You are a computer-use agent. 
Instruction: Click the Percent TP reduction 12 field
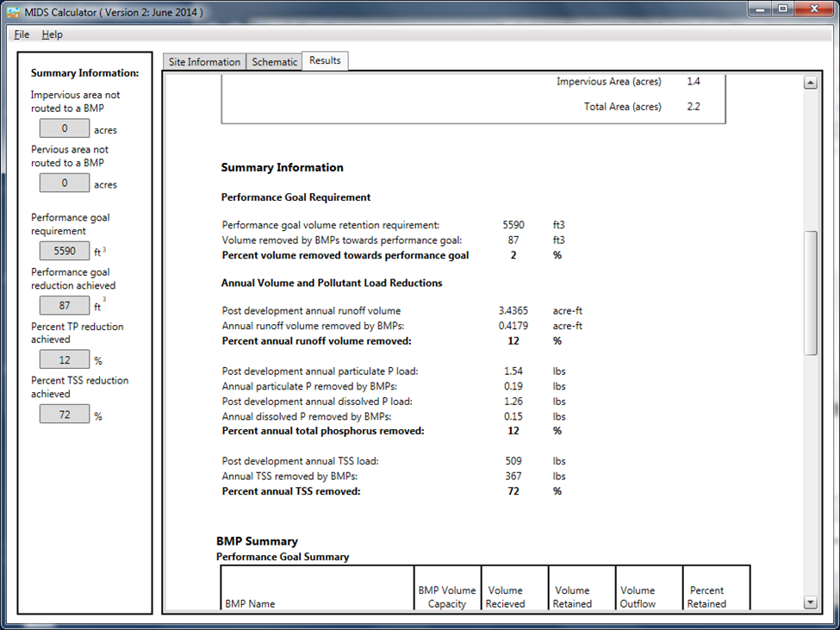[x=65, y=360]
